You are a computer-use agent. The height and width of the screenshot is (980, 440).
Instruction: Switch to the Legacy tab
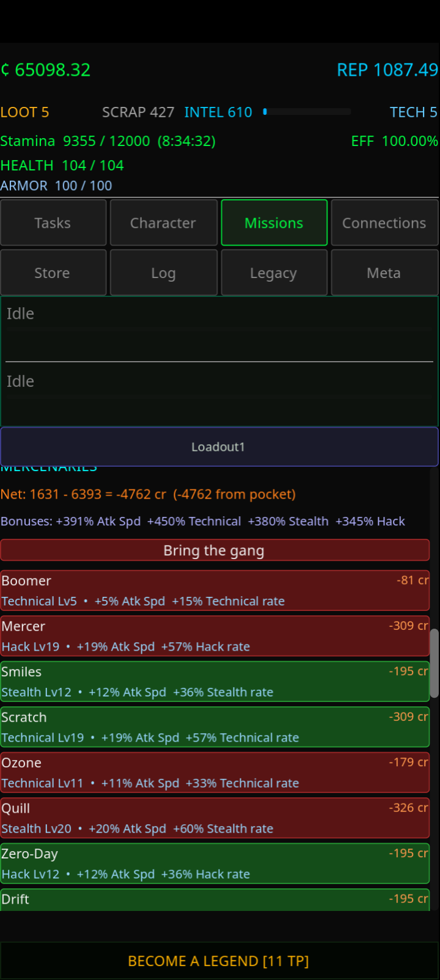(x=274, y=273)
